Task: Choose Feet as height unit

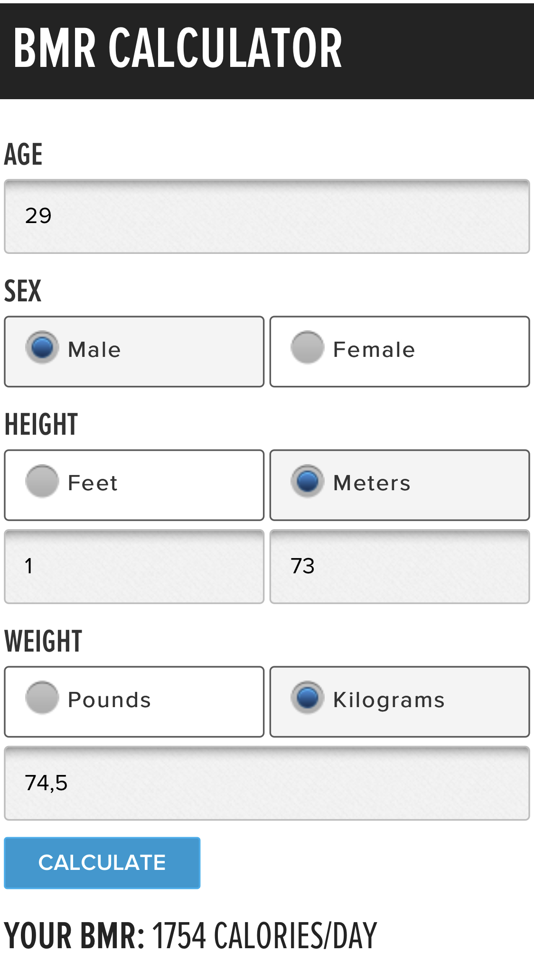Action: [42, 481]
